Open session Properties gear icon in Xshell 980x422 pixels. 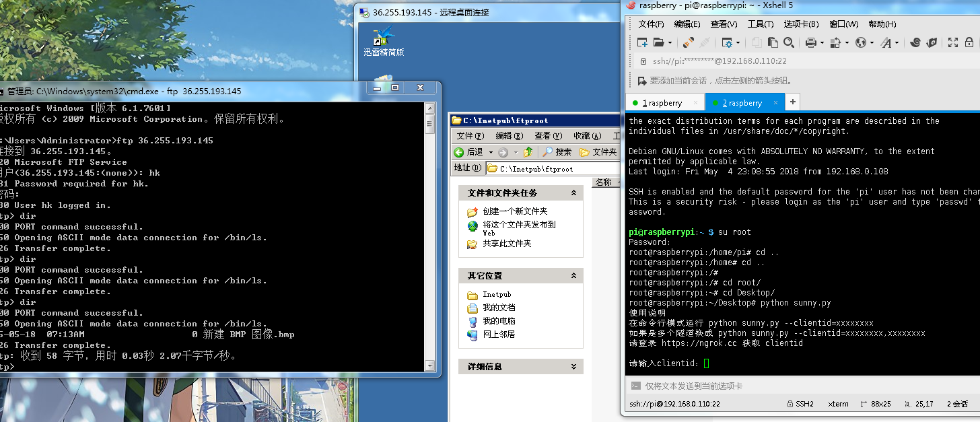click(727, 42)
